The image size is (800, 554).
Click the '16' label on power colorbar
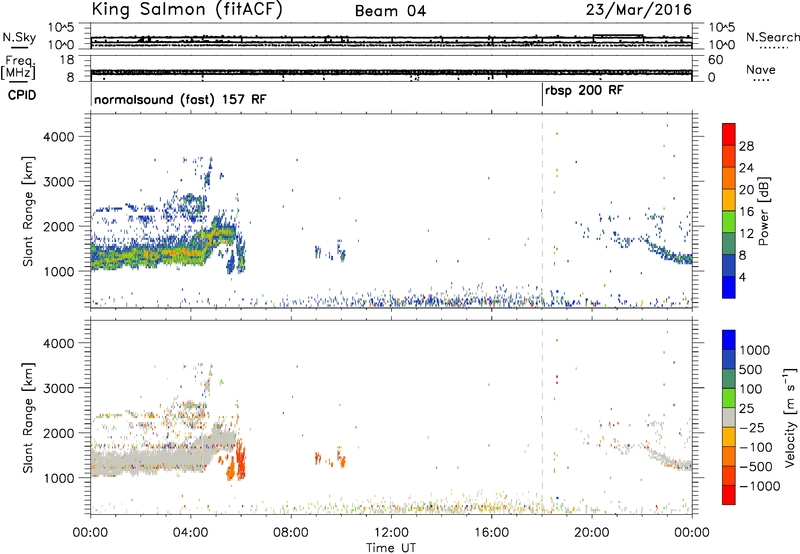[x=746, y=212]
